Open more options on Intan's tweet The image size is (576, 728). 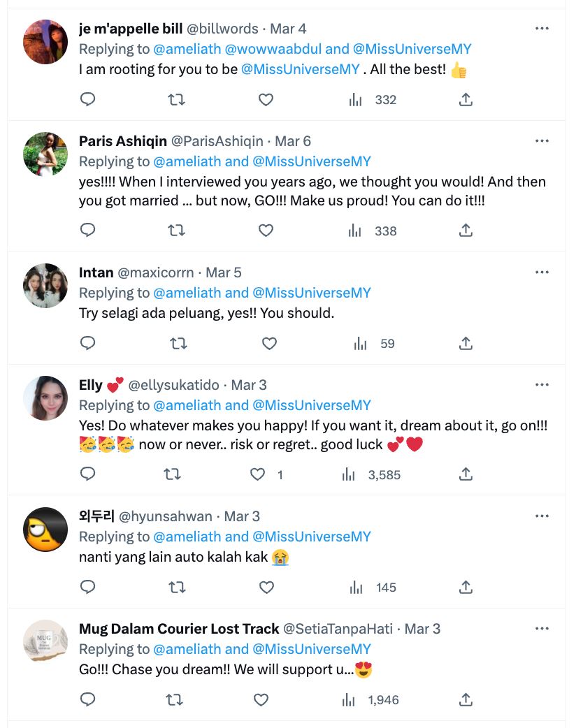point(542,272)
